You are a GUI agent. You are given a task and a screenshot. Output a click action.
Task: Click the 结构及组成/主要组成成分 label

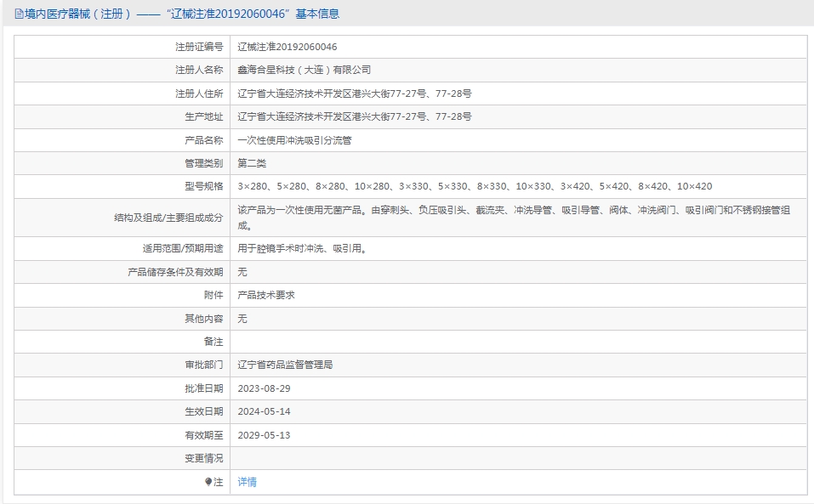168,218
